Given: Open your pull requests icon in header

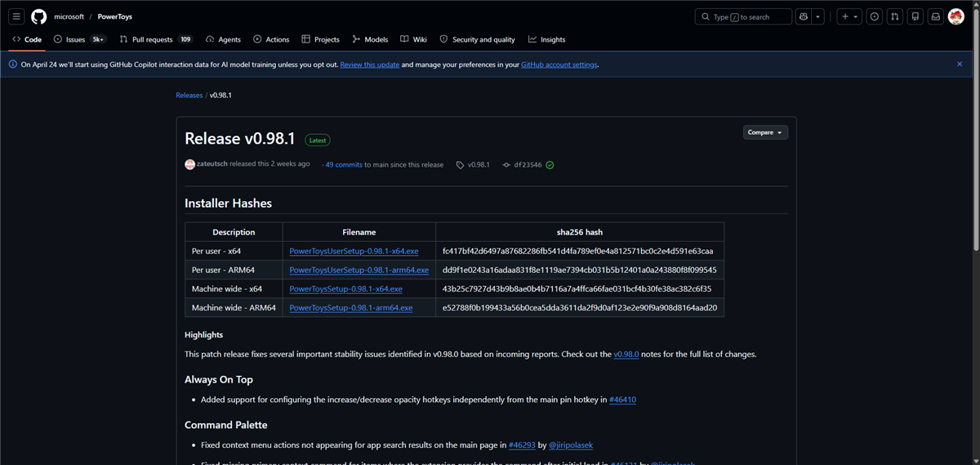Looking at the screenshot, I should tap(895, 16).
